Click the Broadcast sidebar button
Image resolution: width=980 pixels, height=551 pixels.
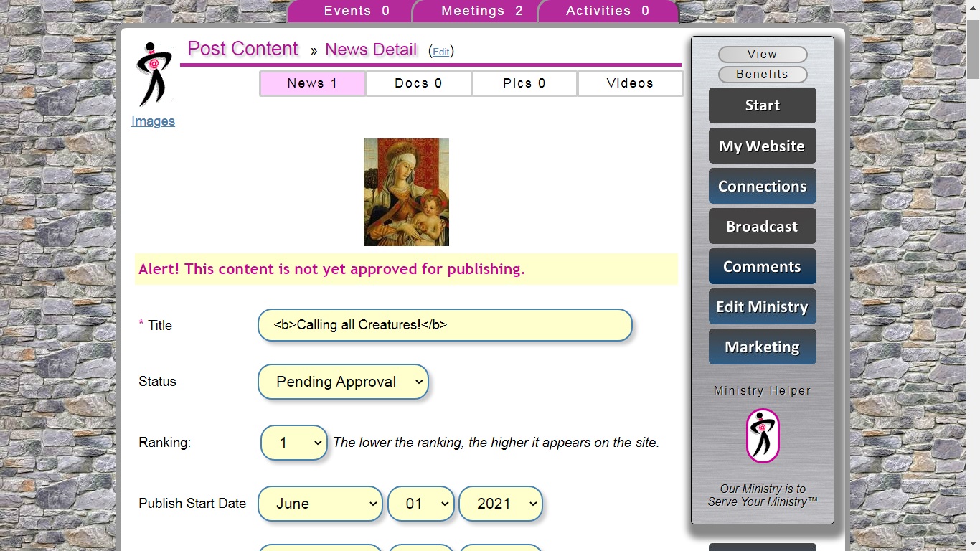(763, 226)
